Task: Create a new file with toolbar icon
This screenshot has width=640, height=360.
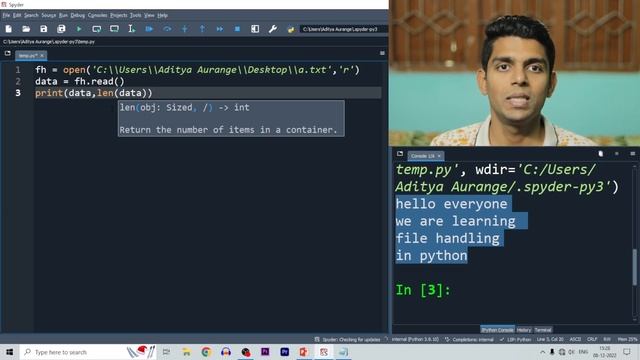Action: [8, 29]
